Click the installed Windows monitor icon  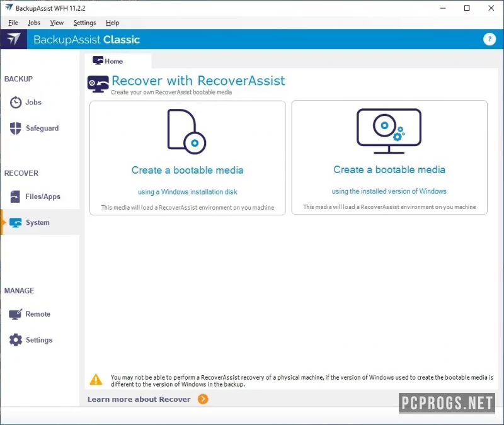point(389,131)
